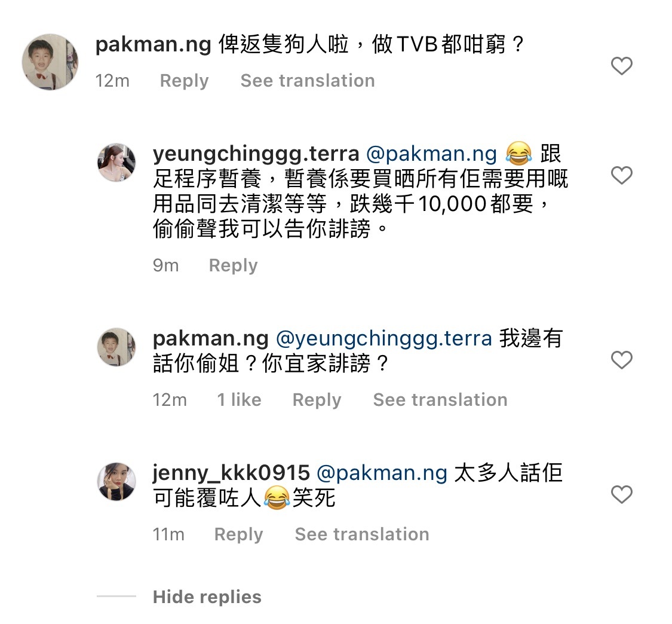The image size is (672, 624).
Task: Open the @yeungchinggg.terra mention link
Action: click(x=383, y=339)
